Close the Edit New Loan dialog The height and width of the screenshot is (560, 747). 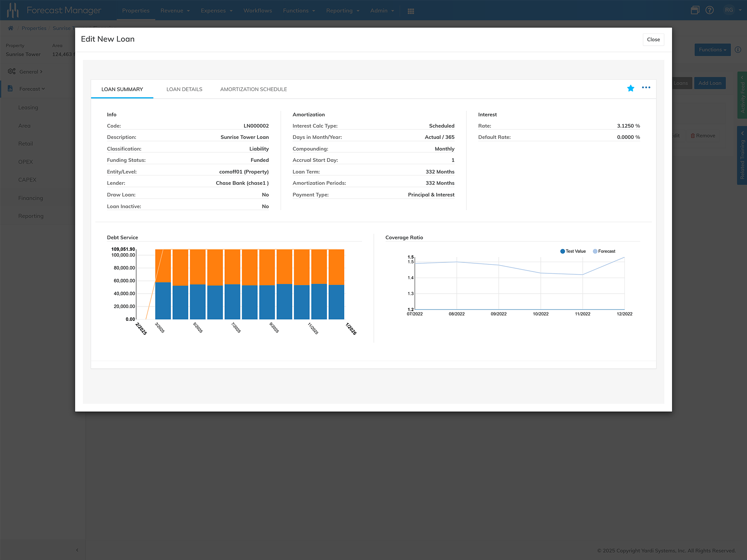pyautogui.click(x=653, y=39)
